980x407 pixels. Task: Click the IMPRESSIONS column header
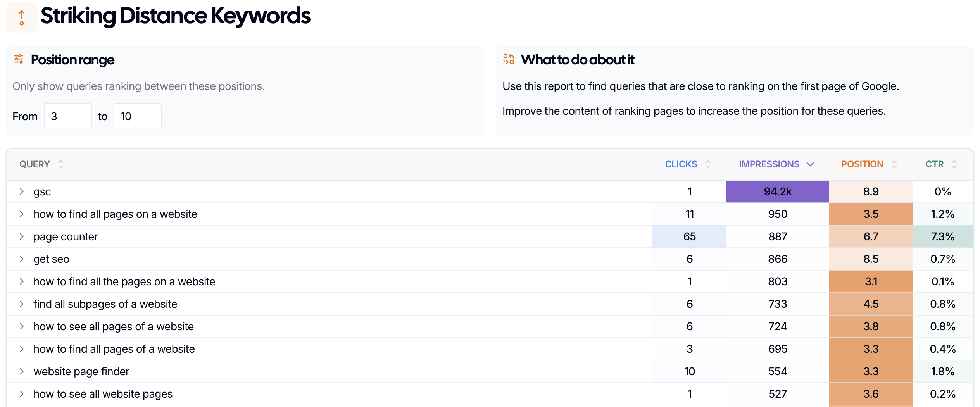[x=769, y=164]
